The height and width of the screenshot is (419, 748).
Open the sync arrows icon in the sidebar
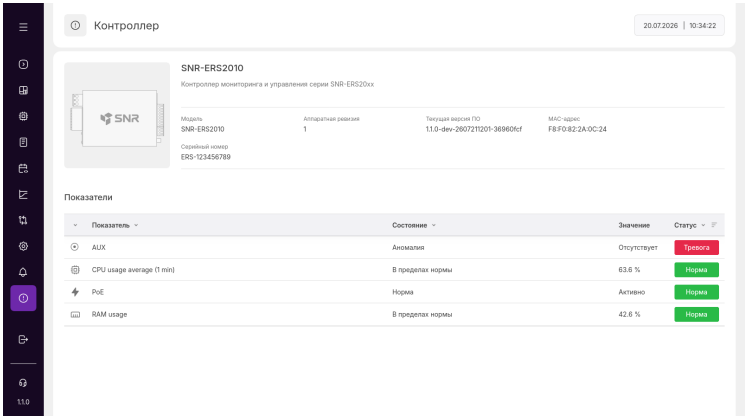tap(23, 220)
